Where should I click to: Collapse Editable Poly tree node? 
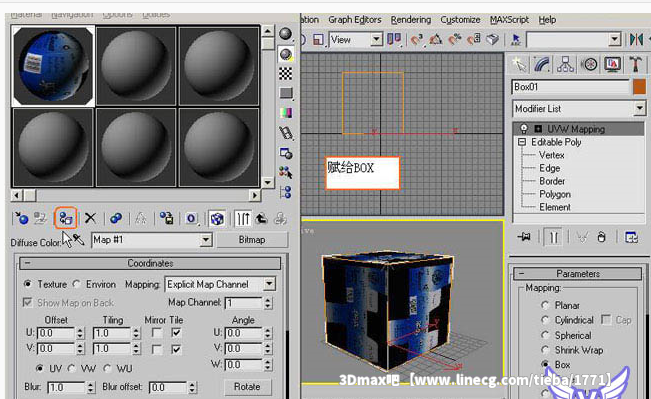pyautogui.click(x=522, y=142)
